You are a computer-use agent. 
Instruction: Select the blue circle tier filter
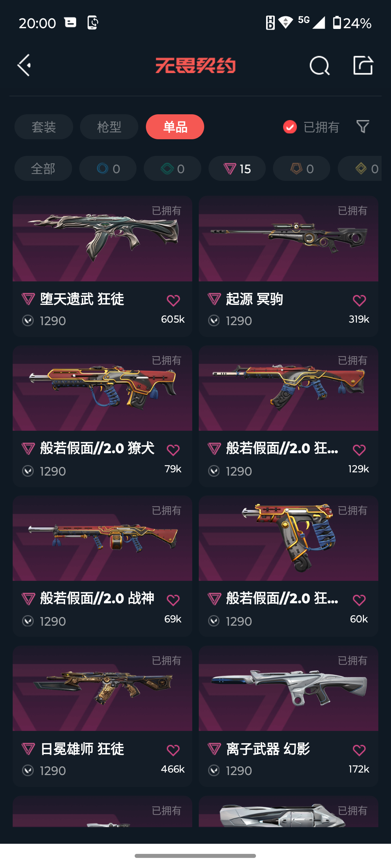[x=108, y=169]
